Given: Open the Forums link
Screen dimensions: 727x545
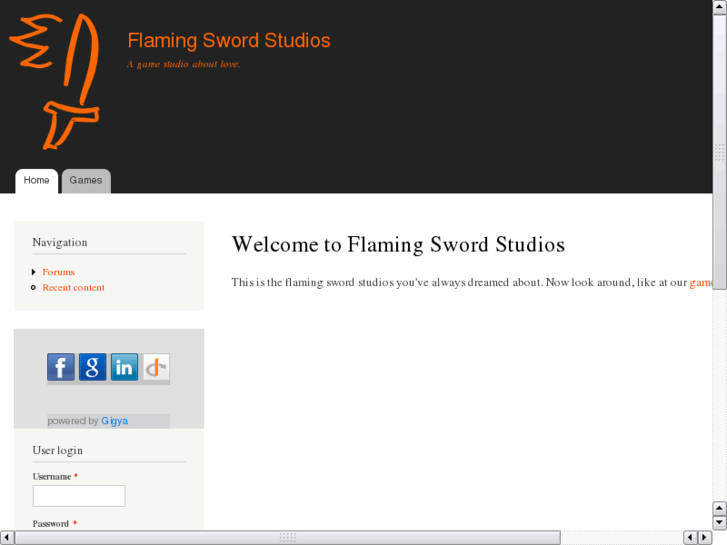Looking at the screenshot, I should tap(58, 272).
